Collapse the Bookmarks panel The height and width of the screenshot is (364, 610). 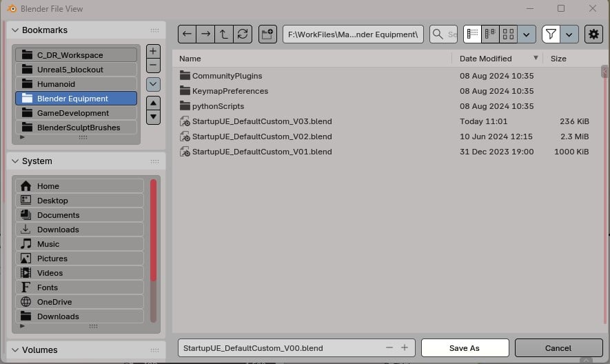point(15,30)
